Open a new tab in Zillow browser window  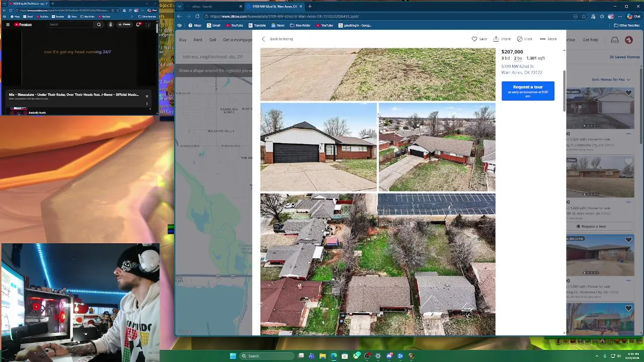pos(310,7)
